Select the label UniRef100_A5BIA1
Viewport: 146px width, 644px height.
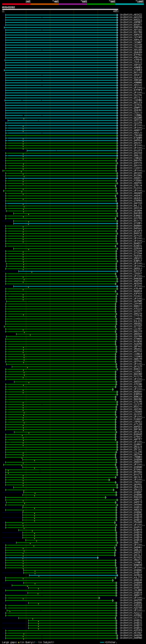[131, 58]
